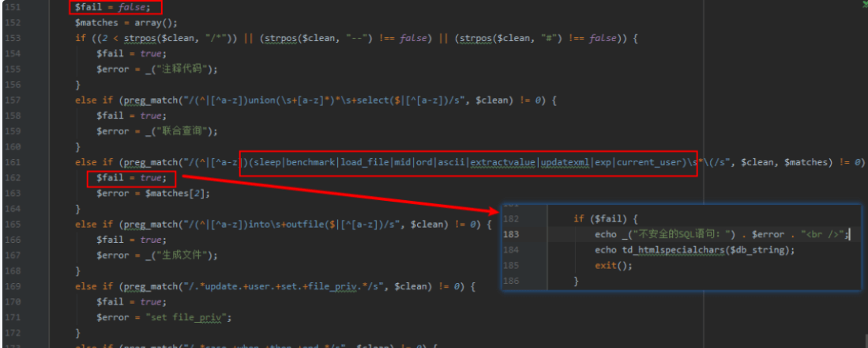This screenshot has height=348, width=868.
Task: Click the boxed $fail = false statement
Action: tap(115, 7)
